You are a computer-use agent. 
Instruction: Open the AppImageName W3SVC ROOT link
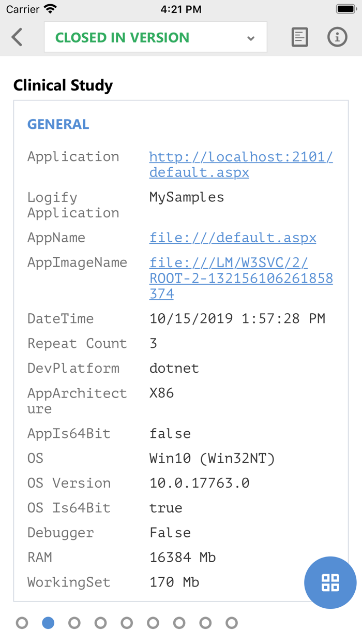[241, 278]
